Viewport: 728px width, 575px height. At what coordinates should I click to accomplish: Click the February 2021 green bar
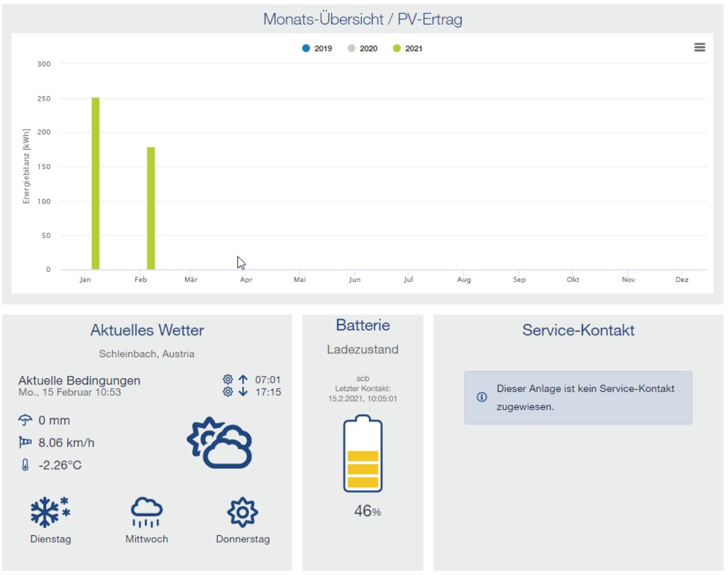151,208
